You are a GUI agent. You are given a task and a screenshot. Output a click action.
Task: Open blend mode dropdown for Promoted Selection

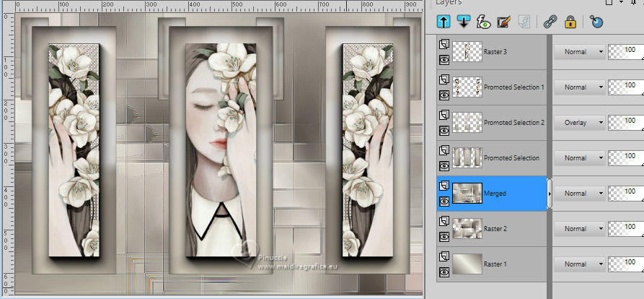pyautogui.click(x=580, y=158)
